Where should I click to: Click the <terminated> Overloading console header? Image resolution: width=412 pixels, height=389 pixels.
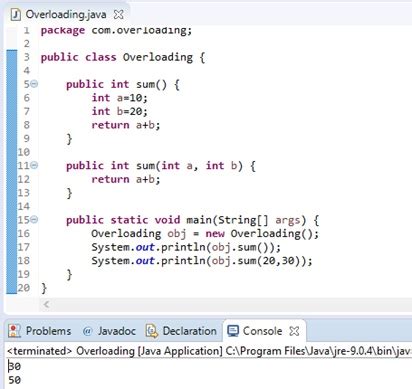coord(209,351)
